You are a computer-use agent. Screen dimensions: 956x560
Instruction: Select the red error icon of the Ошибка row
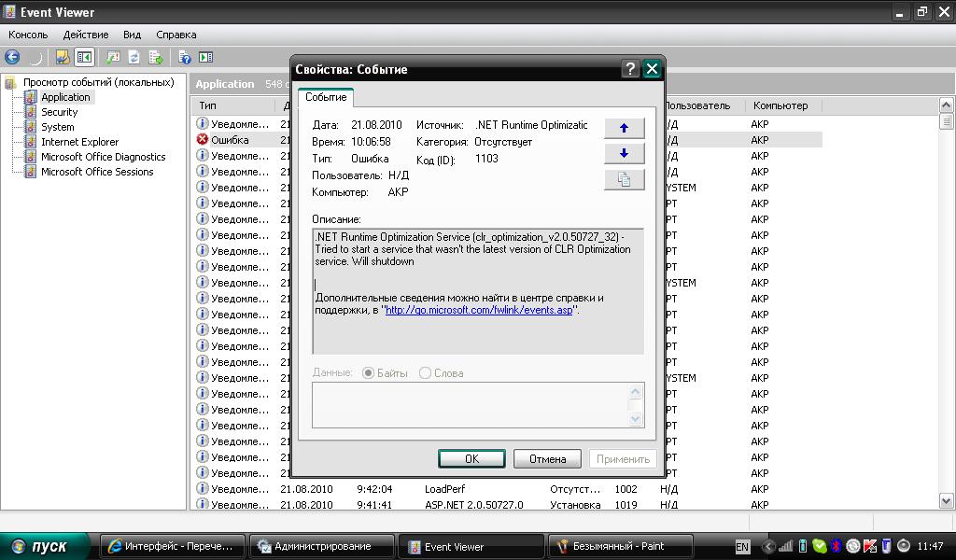(203, 140)
